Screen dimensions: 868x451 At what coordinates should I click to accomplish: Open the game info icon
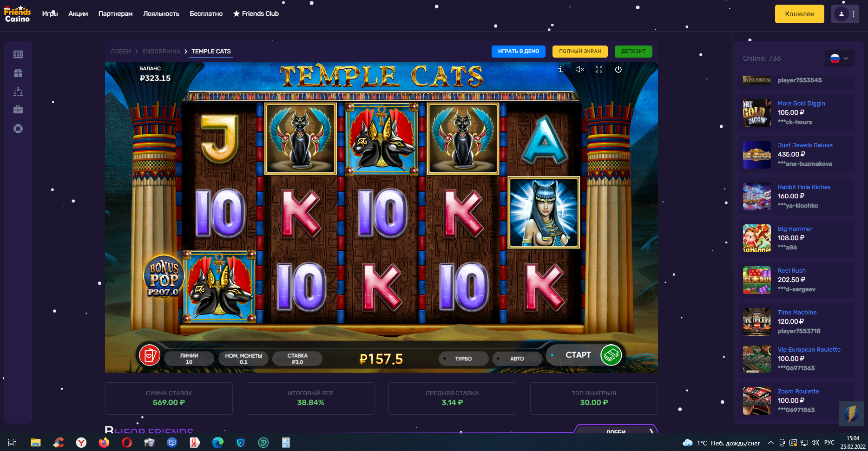[560, 70]
